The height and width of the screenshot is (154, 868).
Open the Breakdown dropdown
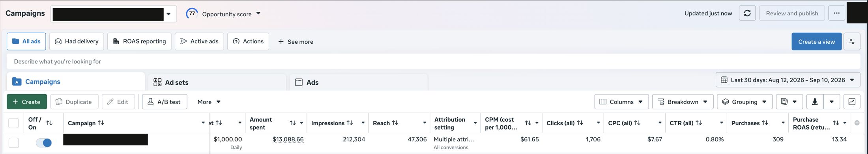pos(683,102)
